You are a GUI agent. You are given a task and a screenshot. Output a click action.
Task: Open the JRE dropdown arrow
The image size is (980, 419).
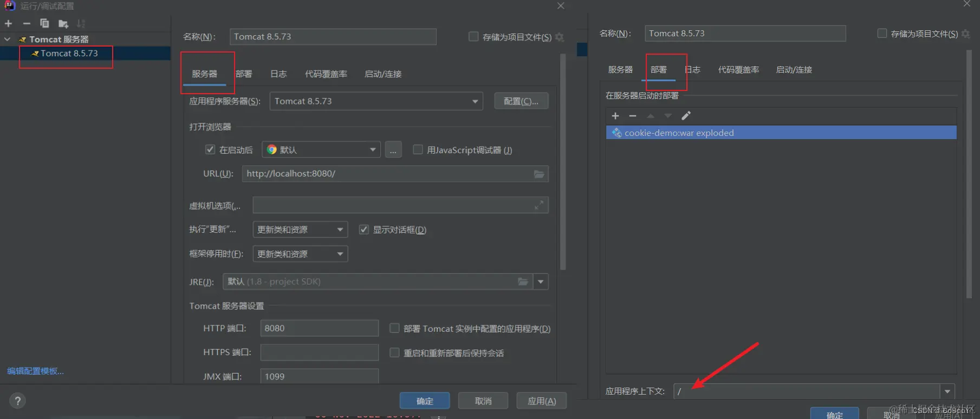point(541,281)
